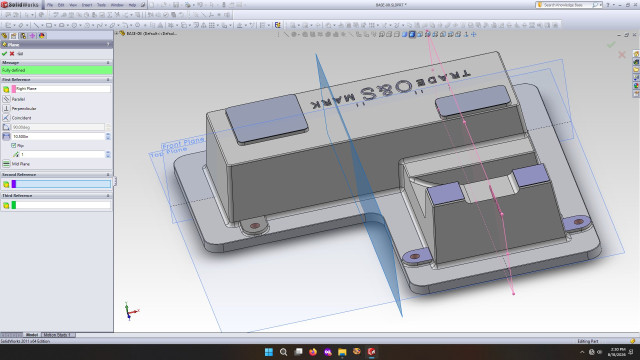The width and height of the screenshot is (640, 360).
Task: Open the Edit menu
Action: pos(61,5)
